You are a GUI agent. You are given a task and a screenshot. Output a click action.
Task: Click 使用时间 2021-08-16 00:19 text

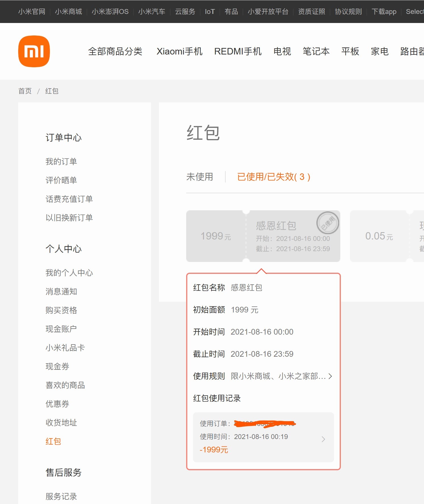[244, 437]
